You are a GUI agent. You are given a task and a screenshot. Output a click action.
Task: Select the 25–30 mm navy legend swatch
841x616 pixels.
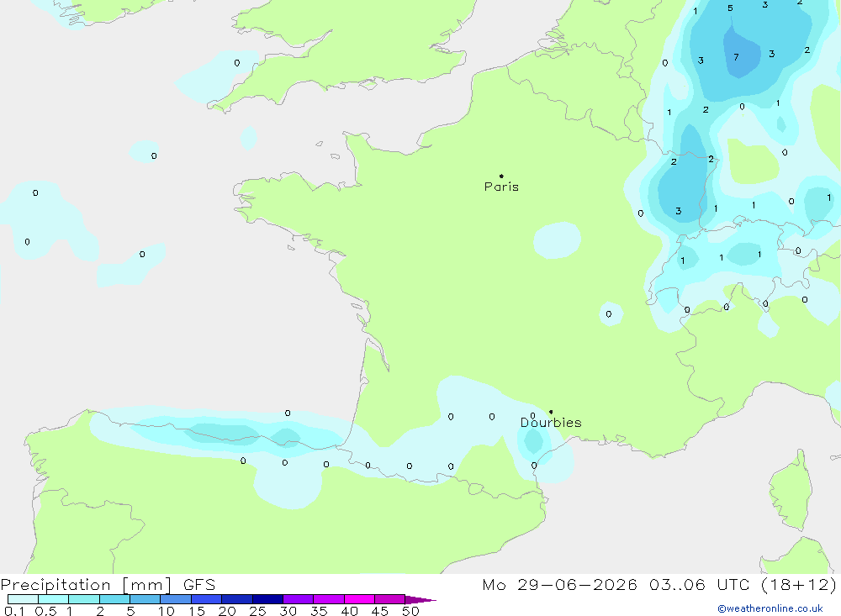point(267,599)
